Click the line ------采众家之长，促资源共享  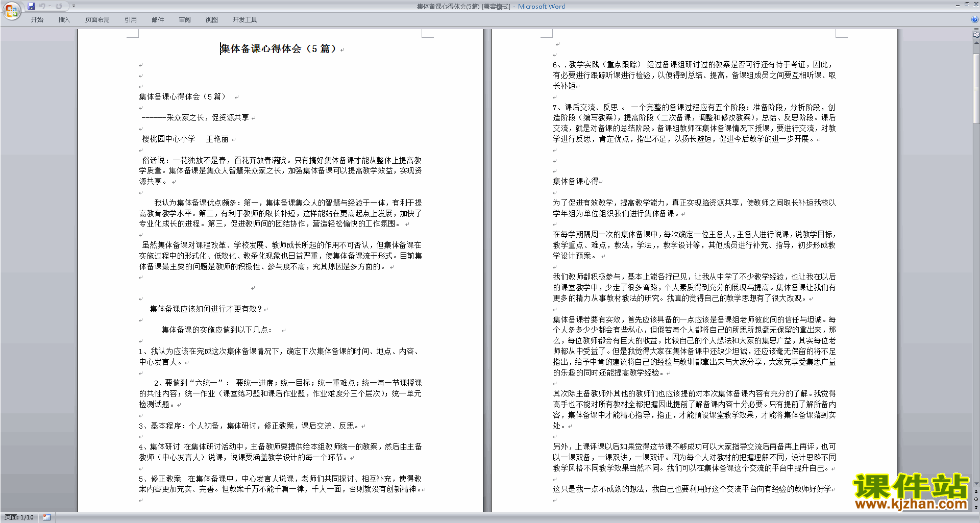click(195, 117)
